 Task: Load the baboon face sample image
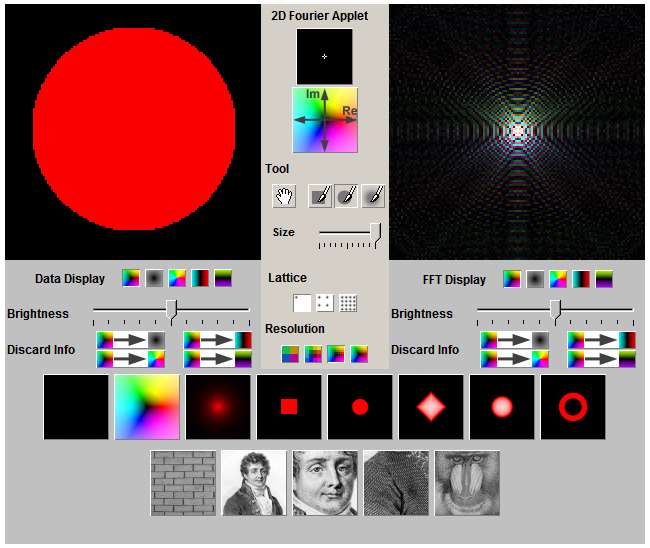467,483
